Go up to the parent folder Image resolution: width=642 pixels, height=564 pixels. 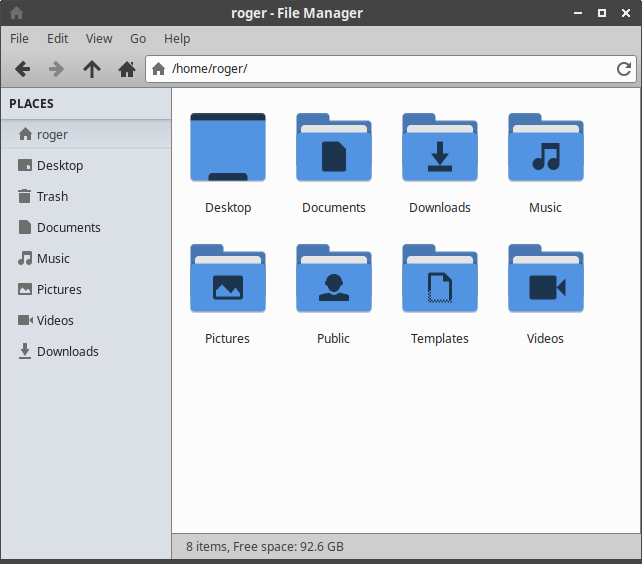tap(92, 69)
